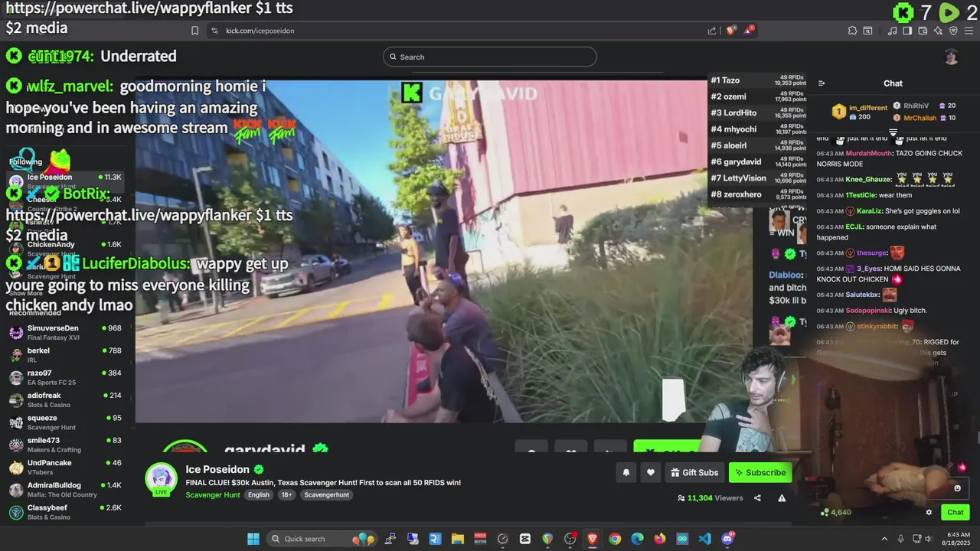Click the Kick search field
Image resolution: width=980 pixels, height=551 pixels.
(x=490, y=57)
